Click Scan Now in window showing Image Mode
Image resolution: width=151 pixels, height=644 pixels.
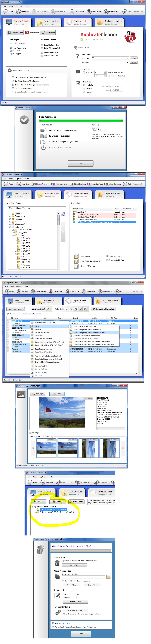(x=23, y=12)
